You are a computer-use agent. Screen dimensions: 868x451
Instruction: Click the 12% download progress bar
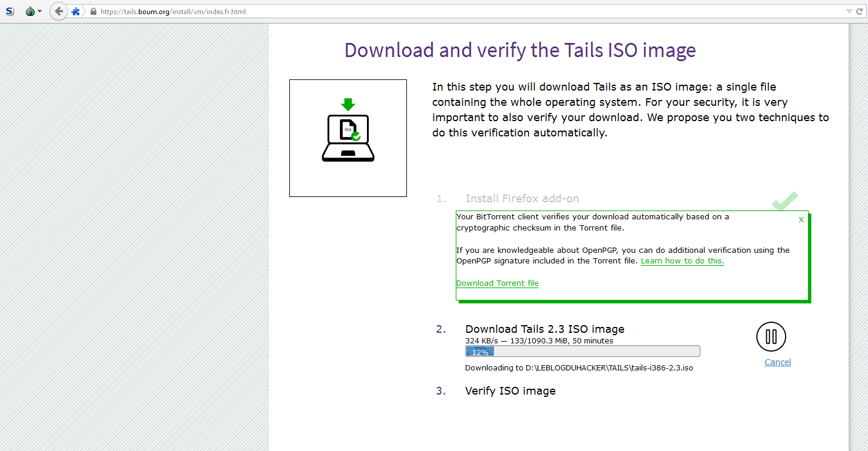point(582,352)
